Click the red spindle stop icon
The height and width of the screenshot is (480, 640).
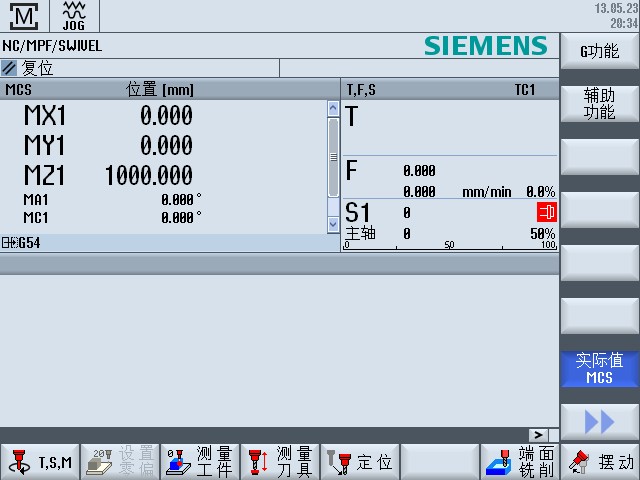coord(547,212)
